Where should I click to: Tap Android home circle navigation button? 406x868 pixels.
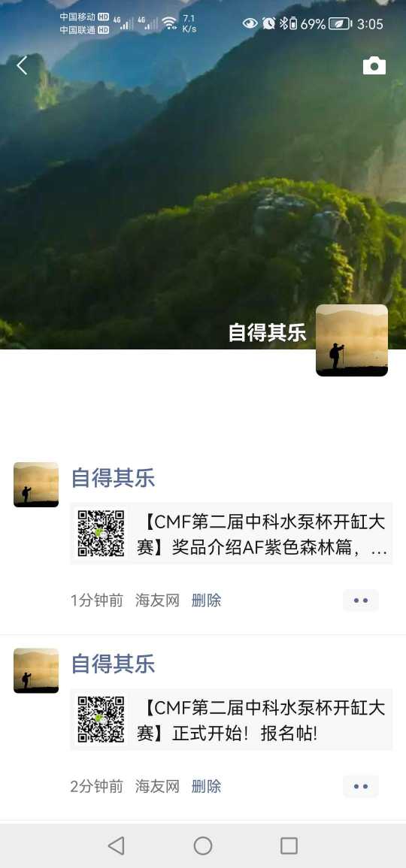point(203,846)
